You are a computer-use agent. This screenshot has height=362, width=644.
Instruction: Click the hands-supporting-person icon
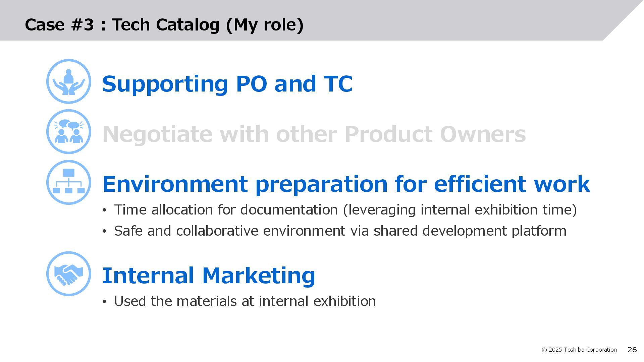click(68, 81)
